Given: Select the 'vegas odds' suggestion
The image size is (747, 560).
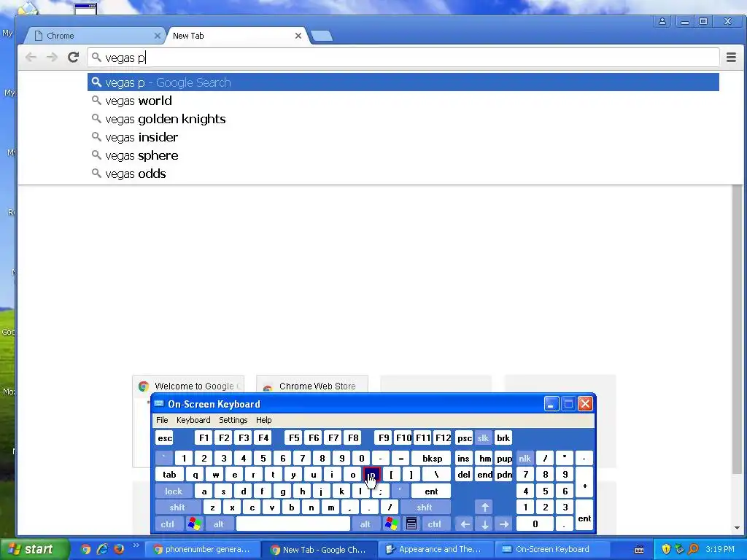Looking at the screenshot, I should click(403, 174).
